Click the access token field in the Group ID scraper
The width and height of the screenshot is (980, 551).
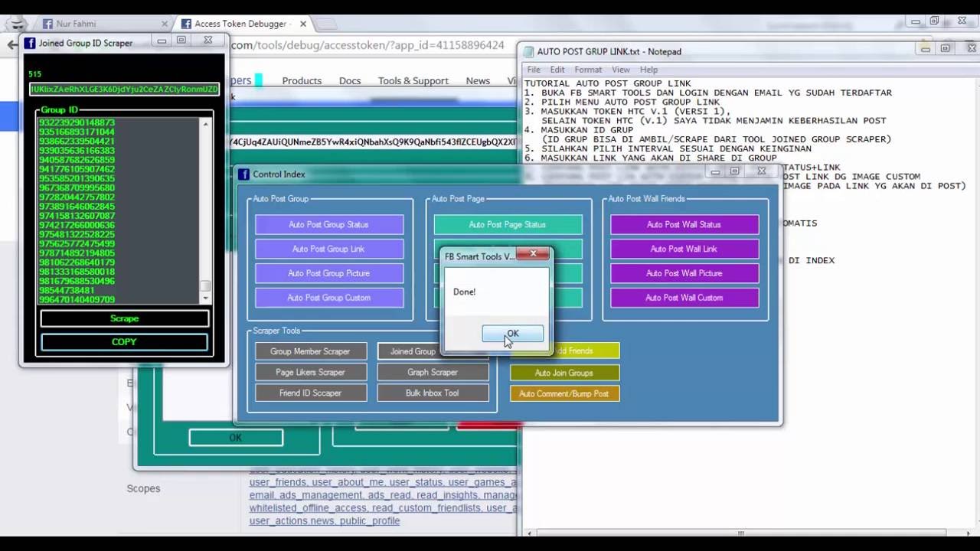click(x=124, y=90)
